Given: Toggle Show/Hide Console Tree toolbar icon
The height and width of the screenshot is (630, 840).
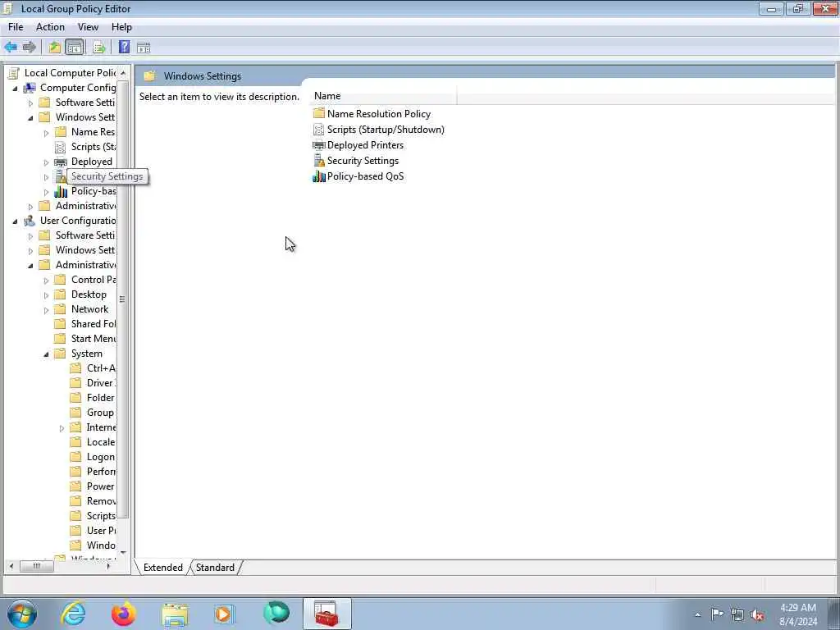Looking at the screenshot, I should click(75, 47).
